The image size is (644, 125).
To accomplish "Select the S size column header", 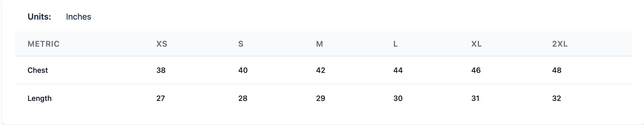I will [x=241, y=44].
